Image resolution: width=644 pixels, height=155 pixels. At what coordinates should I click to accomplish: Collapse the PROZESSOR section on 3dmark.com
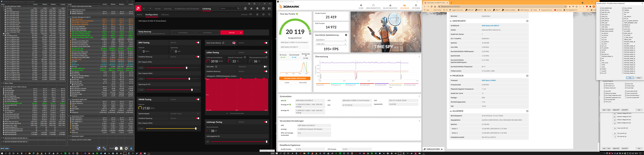click(527, 76)
